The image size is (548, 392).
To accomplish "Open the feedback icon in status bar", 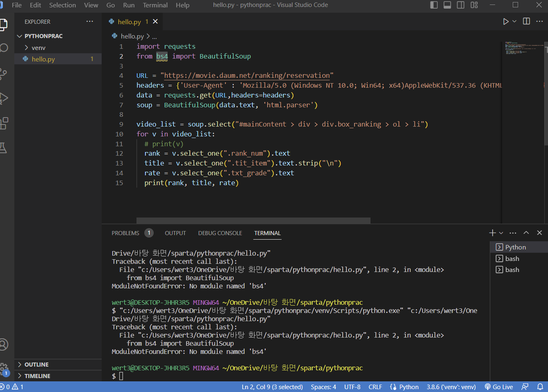I will (x=525, y=387).
